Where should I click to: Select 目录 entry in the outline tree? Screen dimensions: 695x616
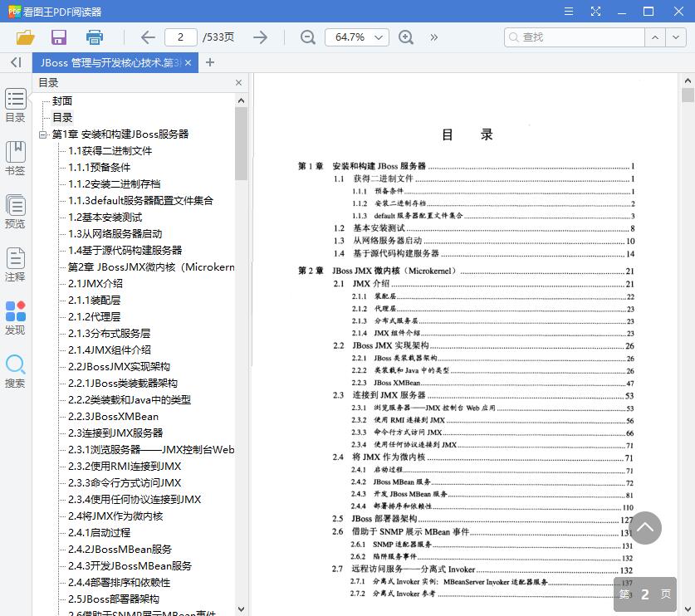pyautogui.click(x=62, y=117)
